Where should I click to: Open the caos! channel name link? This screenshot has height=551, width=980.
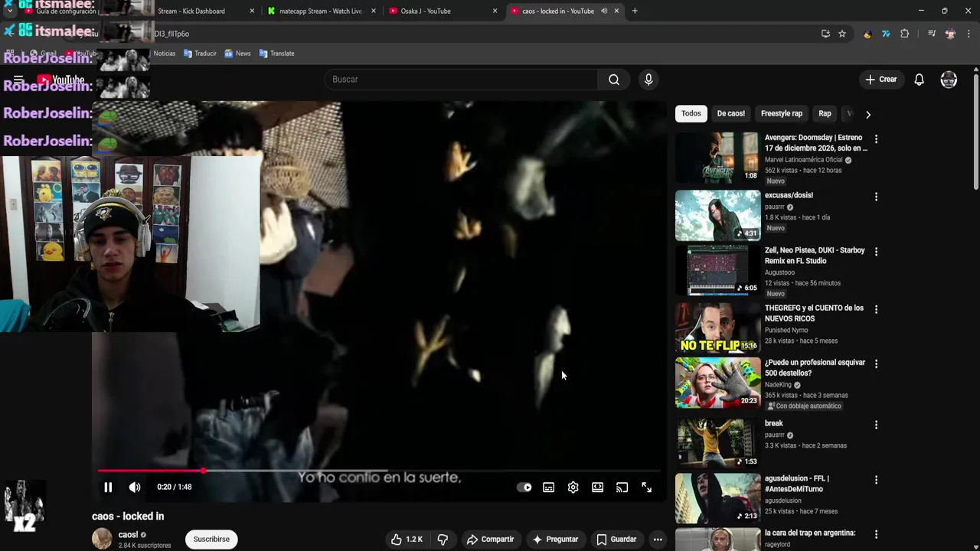click(128, 535)
